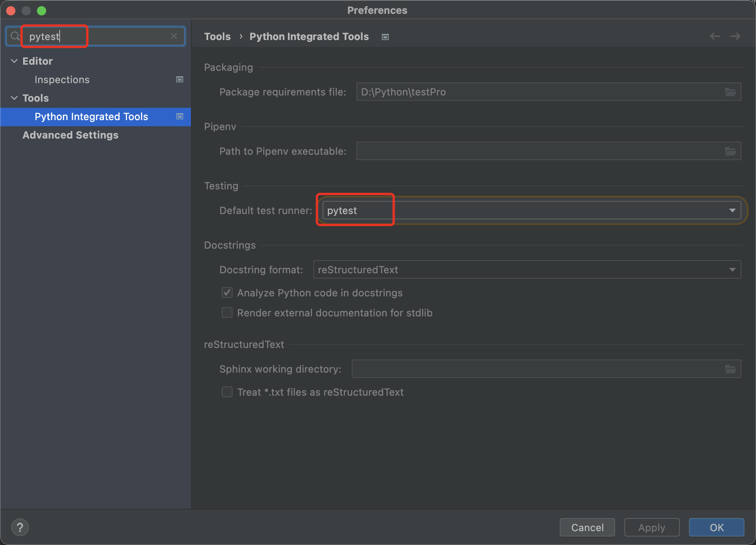
Task: Collapse the Editor tree section
Action: tap(14, 61)
